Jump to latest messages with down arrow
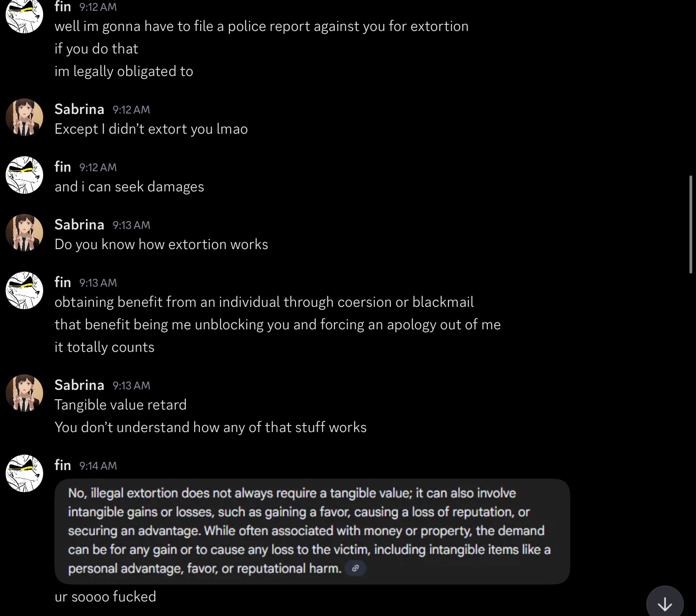The height and width of the screenshot is (616, 696). tap(665, 604)
